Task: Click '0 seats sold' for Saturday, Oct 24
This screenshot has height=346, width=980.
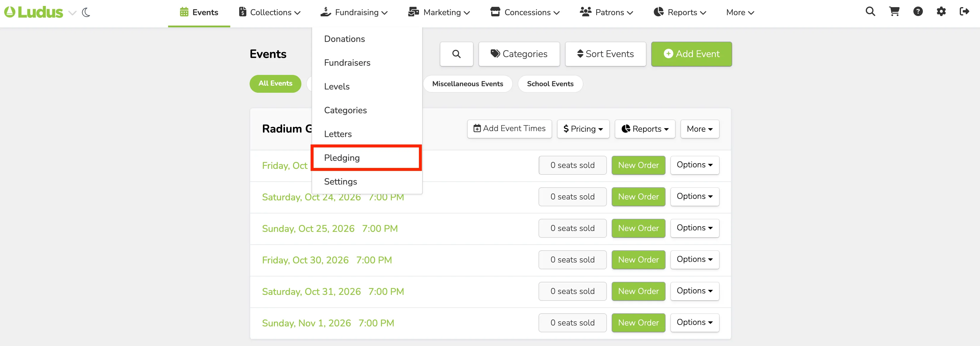Action: (x=572, y=196)
